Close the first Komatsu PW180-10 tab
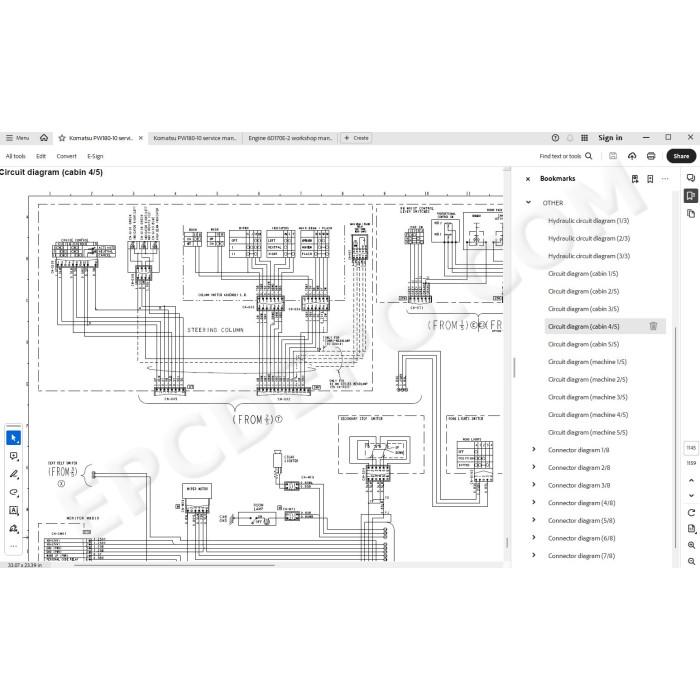This screenshot has height=700, width=700. 141,138
